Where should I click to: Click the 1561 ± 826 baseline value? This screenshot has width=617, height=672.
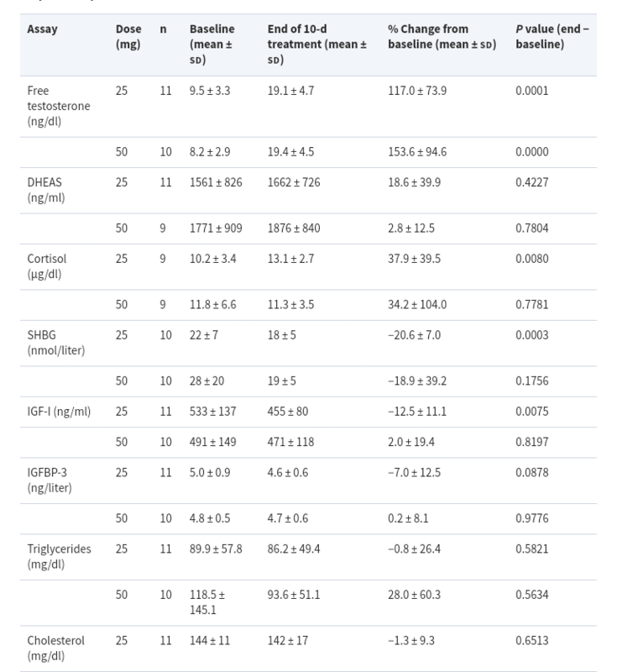216,182
